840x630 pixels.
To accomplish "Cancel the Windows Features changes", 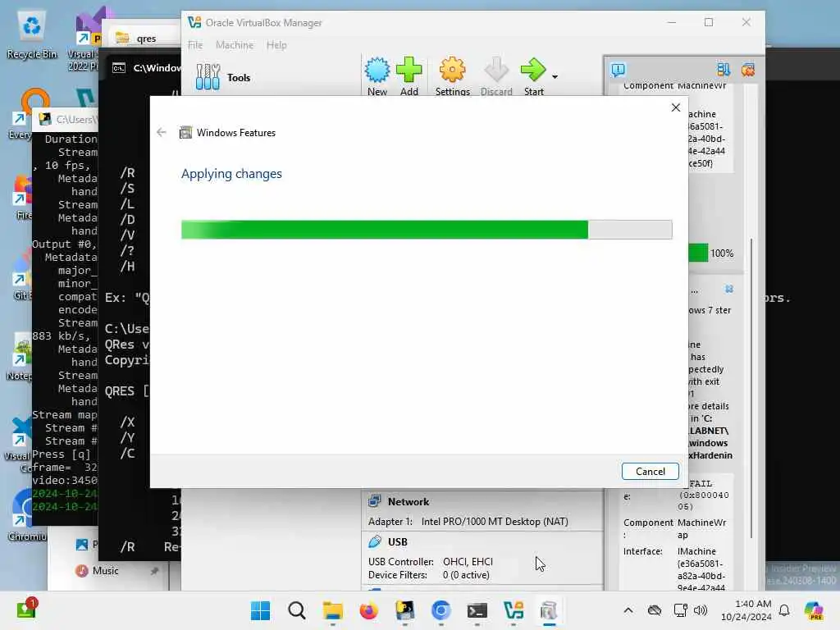I will coord(650,472).
